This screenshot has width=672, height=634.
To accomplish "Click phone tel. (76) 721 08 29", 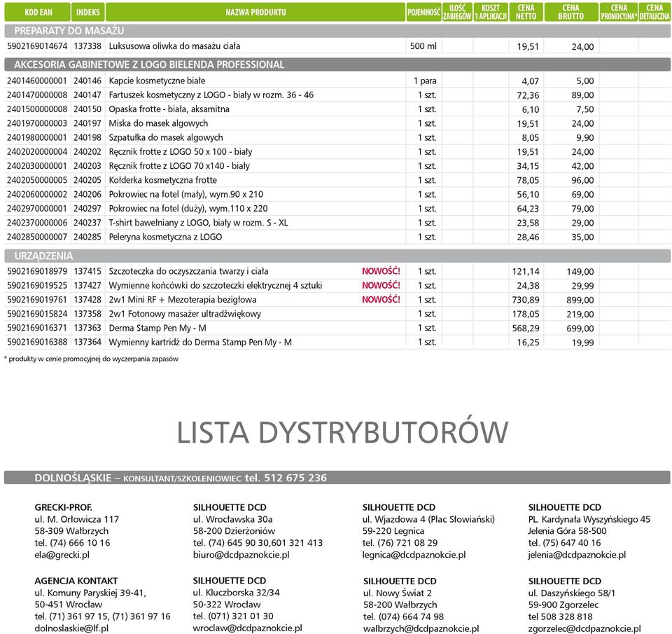I will pyautogui.click(x=400, y=543).
